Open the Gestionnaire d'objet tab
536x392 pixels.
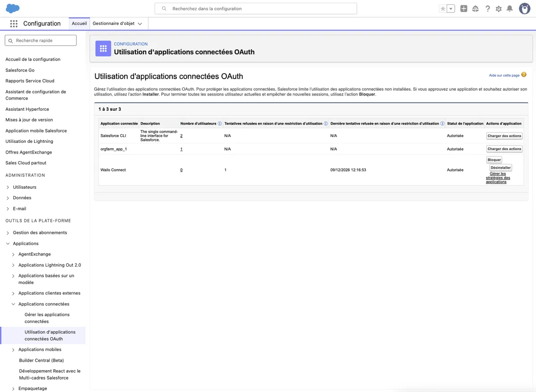pos(114,24)
